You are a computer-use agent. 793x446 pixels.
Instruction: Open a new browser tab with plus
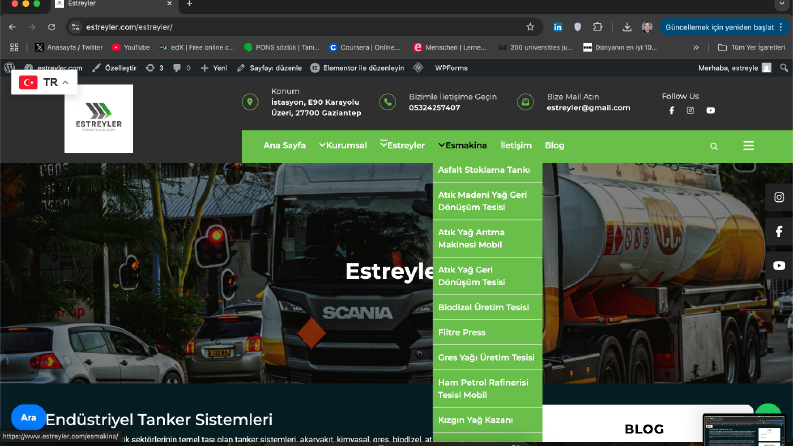[x=189, y=4]
